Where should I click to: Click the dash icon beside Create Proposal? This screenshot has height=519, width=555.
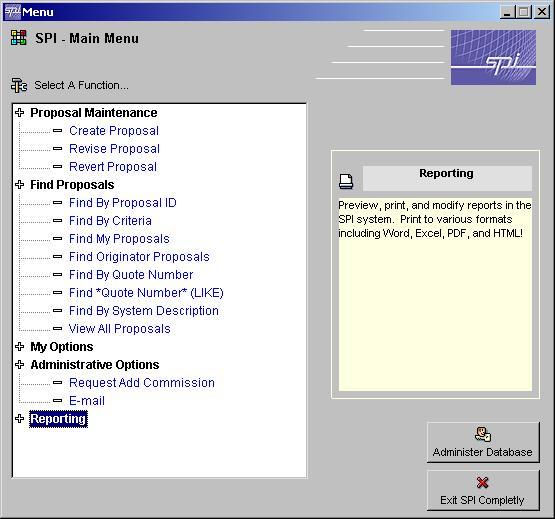(x=57, y=131)
